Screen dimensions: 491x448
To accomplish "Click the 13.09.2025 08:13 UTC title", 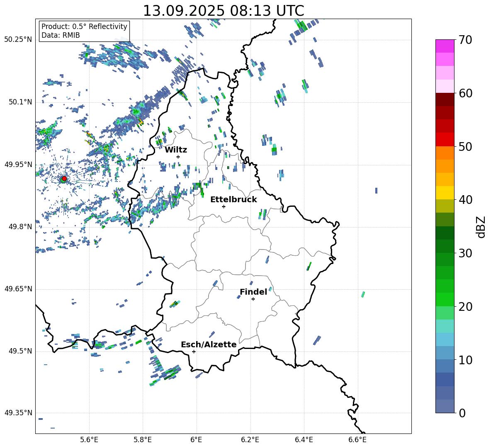I will [223, 11].
